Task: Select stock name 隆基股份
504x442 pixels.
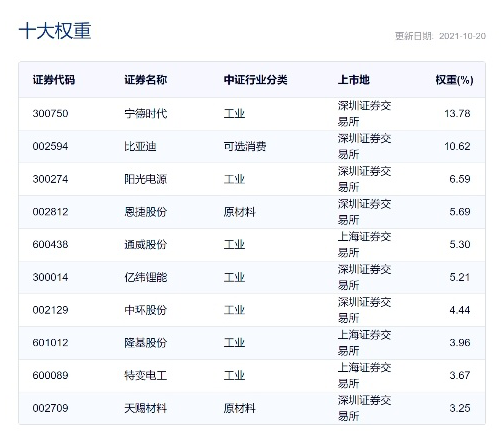Action: [146, 343]
